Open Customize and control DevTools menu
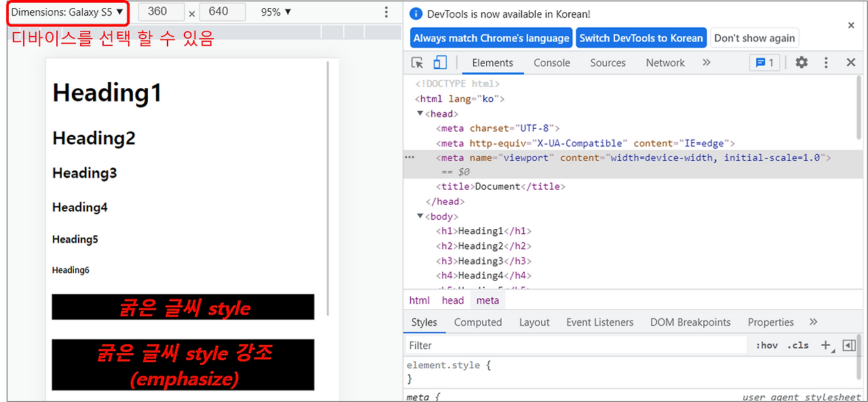This screenshot has width=868, height=402. point(826,63)
